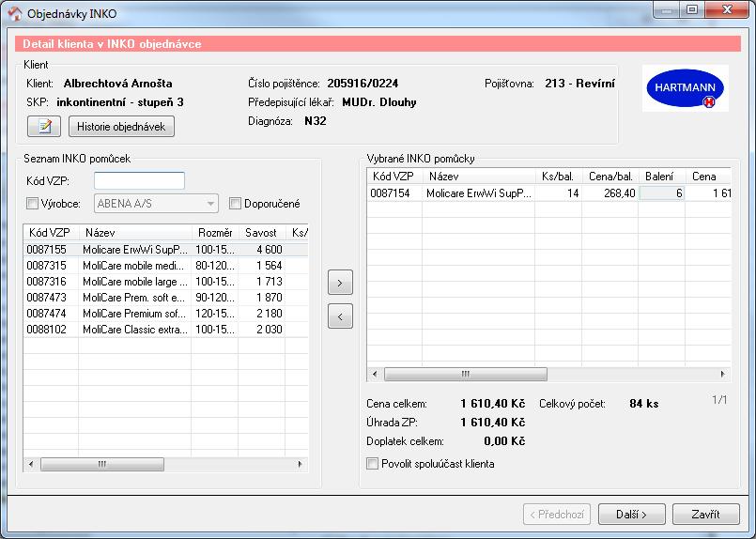This screenshot has height=539, width=756.
Task: Click insurer 213 - Revírní
Action: 579,84
